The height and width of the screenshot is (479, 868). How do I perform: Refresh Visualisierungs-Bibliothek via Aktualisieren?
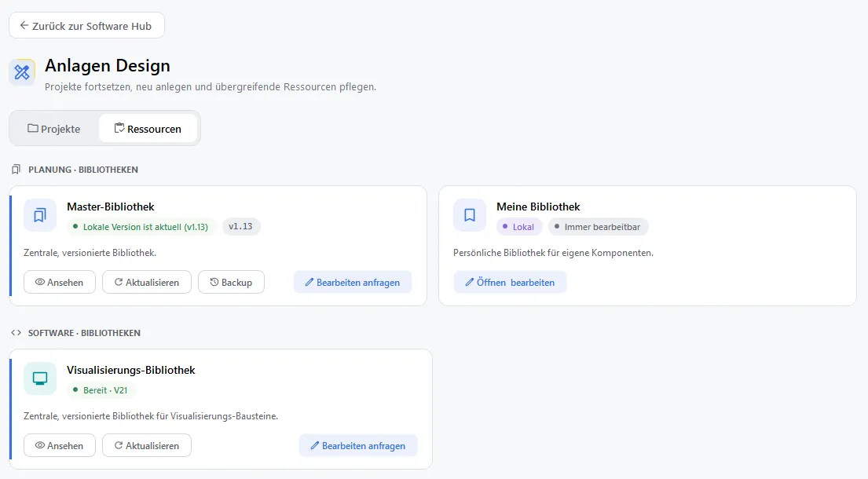tap(147, 445)
